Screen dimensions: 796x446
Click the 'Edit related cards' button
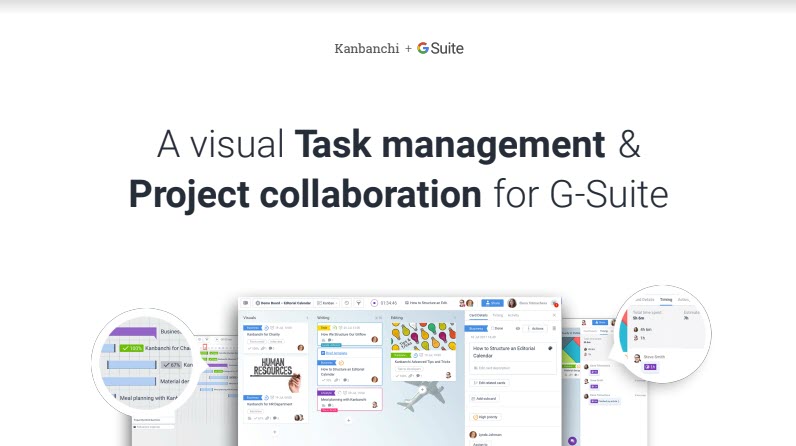click(489, 383)
